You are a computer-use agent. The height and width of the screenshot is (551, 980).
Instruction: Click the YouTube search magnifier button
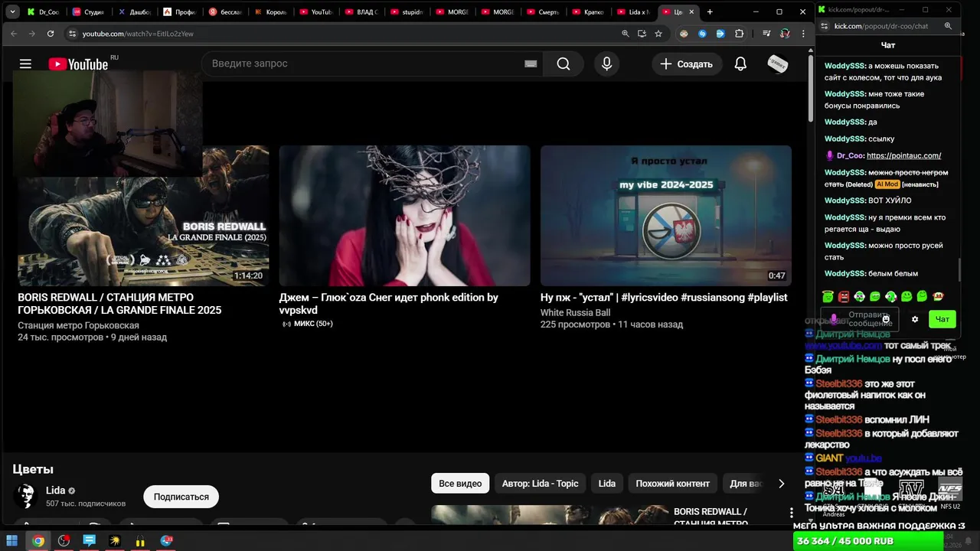pyautogui.click(x=563, y=64)
